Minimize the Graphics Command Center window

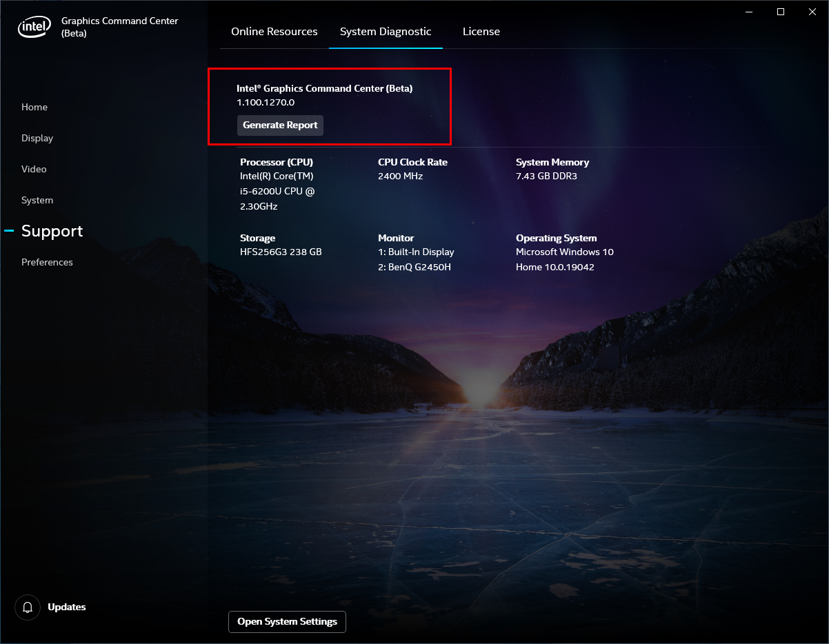click(749, 12)
